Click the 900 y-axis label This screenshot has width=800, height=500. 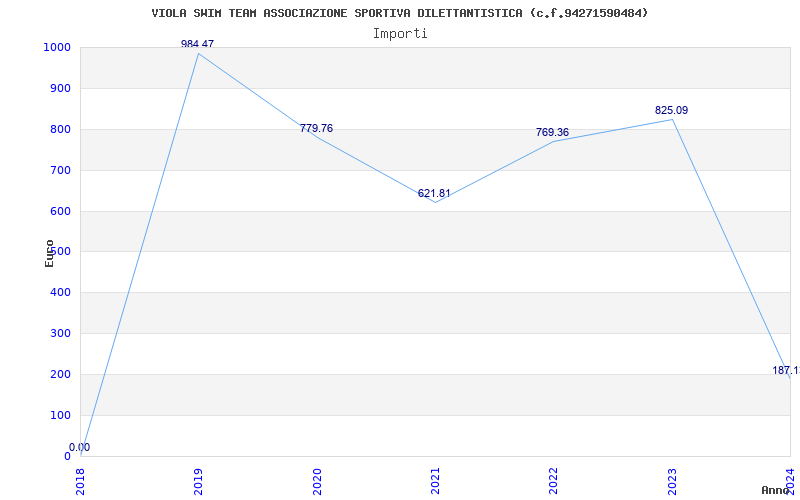(x=60, y=88)
